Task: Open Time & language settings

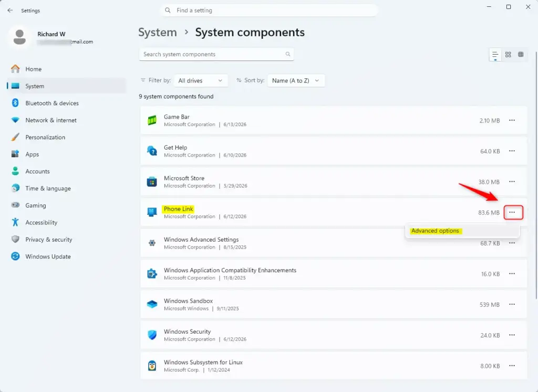Action: [x=67, y=188]
